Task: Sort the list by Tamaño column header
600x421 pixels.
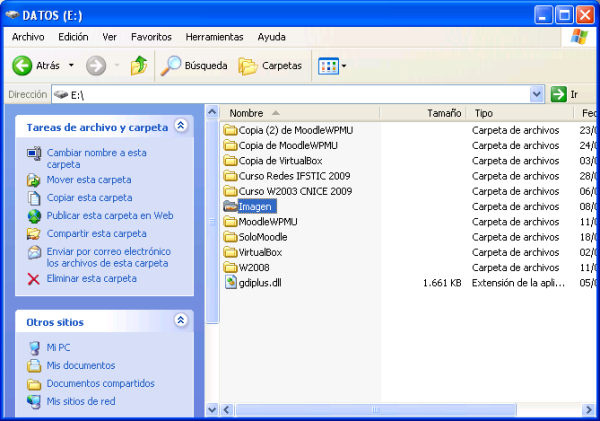Action: coord(444,113)
